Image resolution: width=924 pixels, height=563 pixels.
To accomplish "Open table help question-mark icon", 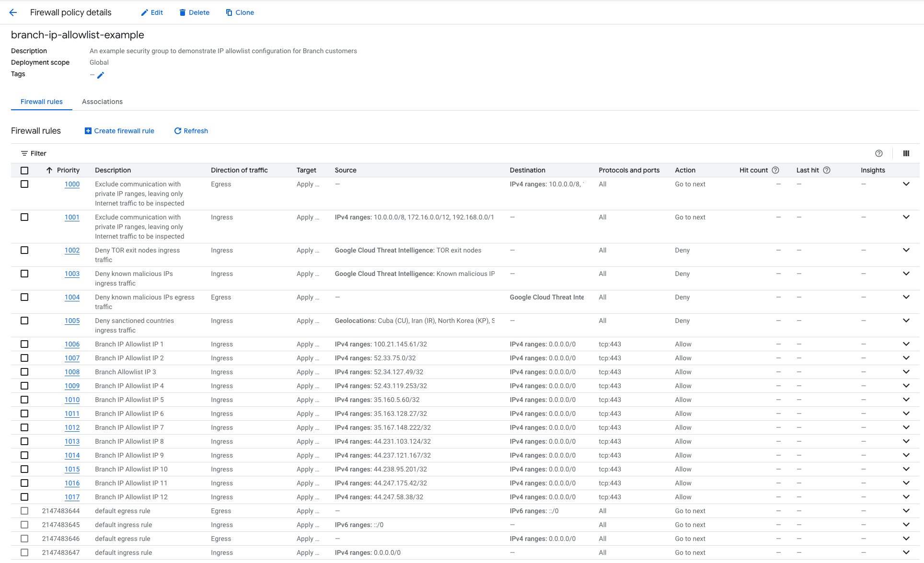I will click(878, 153).
